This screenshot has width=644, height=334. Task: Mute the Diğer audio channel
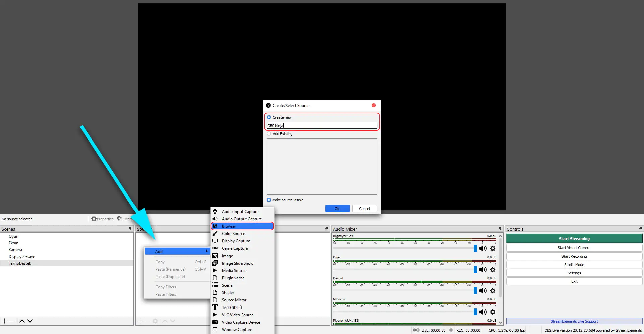(483, 270)
